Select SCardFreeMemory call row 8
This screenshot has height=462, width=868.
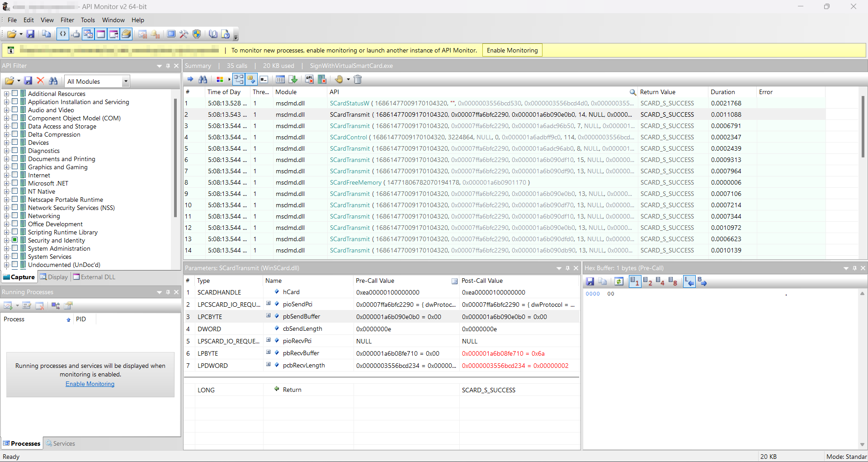[x=504, y=182]
